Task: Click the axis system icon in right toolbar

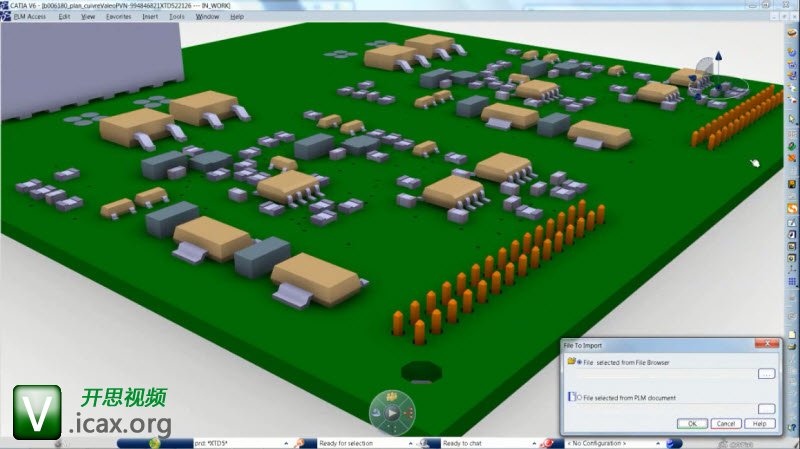Action: pos(792,269)
